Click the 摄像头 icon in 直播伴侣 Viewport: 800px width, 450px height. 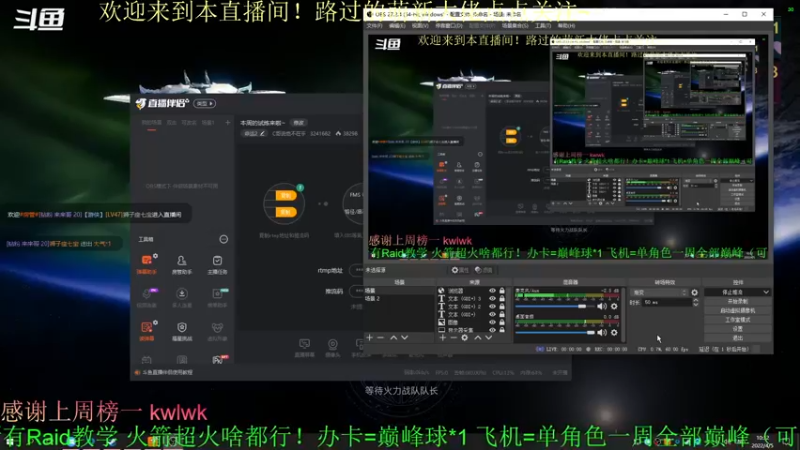tap(333, 348)
